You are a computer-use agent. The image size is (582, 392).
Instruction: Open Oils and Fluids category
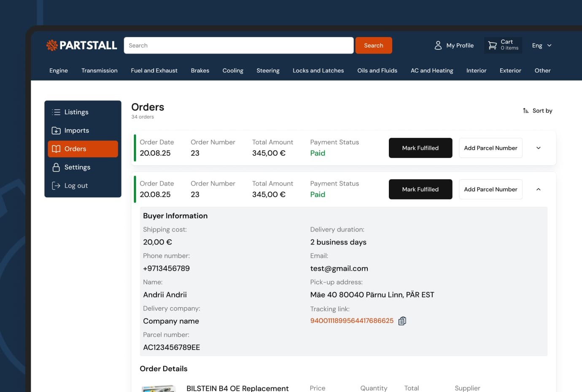[377, 70]
